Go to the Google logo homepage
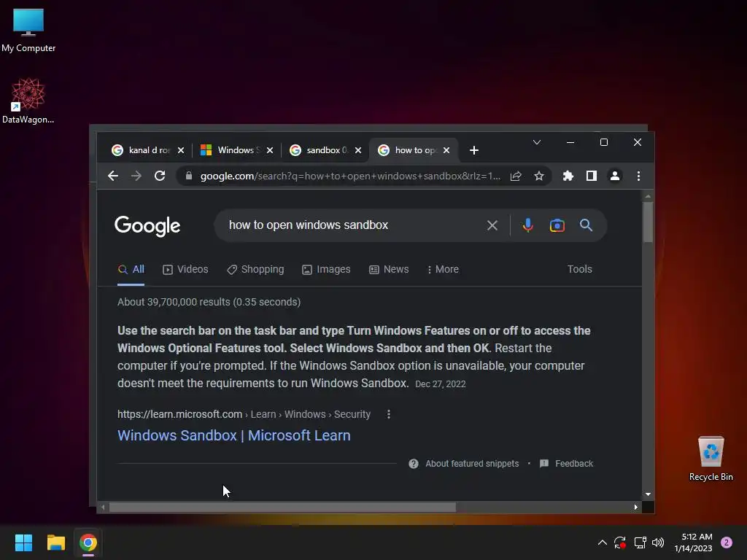The image size is (747, 560). tap(147, 226)
